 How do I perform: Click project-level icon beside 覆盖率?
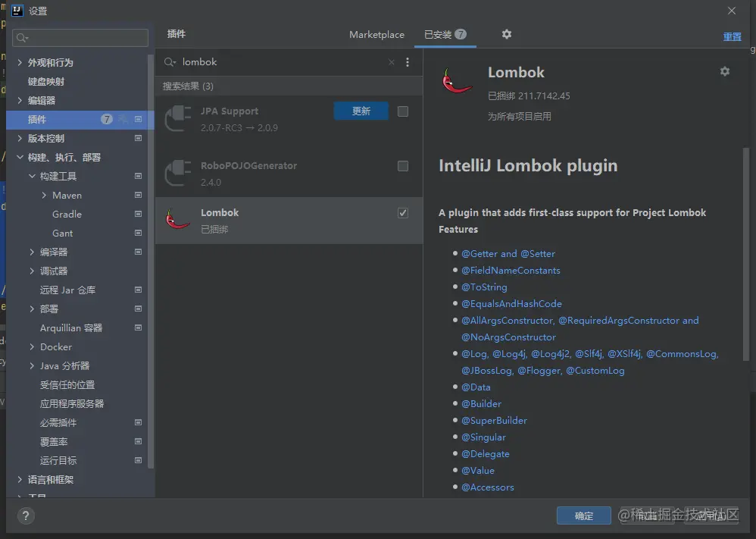pos(139,441)
